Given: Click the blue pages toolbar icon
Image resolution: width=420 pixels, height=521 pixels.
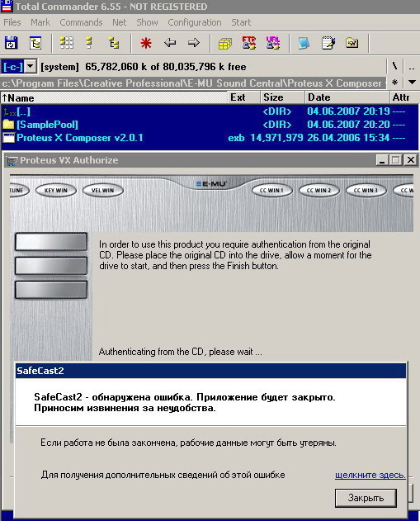Looking at the screenshot, I should click(x=304, y=43).
